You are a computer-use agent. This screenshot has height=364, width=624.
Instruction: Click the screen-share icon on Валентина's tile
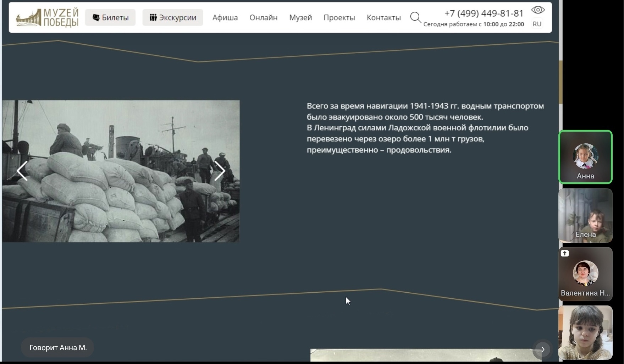(565, 253)
